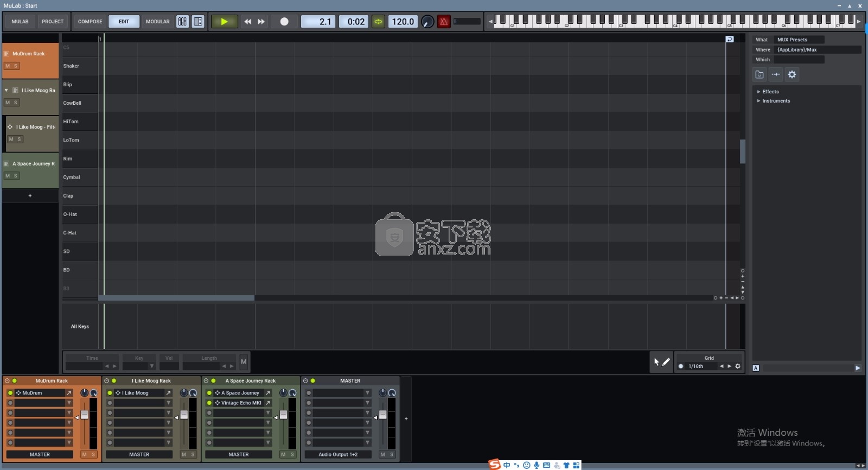Screen dimensions: 868x470
Task: Click the MuDrum Rack volume fader
Action: click(84, 415)
